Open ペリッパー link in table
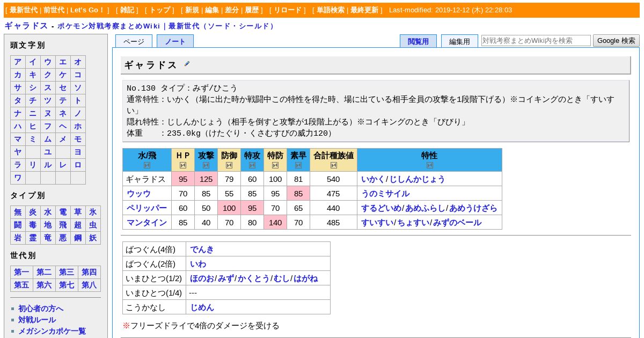The height and width of the screenshot is (338, 644). click(x=147, y=208)
